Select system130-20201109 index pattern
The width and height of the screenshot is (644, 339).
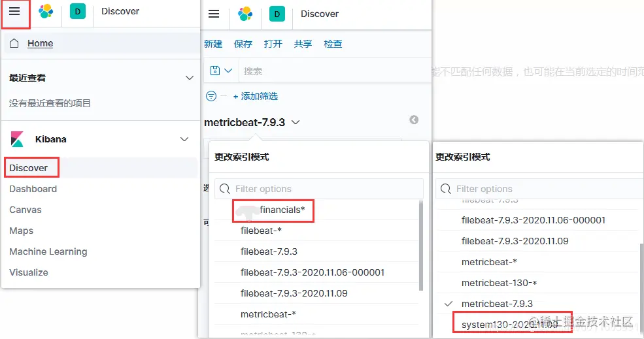pos(510,325)
